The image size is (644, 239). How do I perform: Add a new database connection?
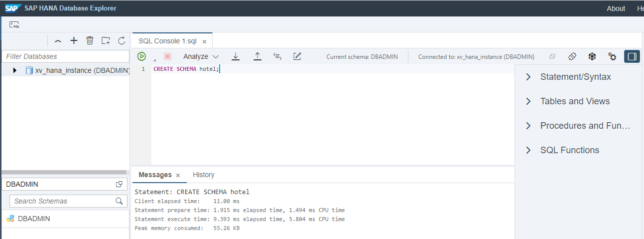[x=74, y=41]
